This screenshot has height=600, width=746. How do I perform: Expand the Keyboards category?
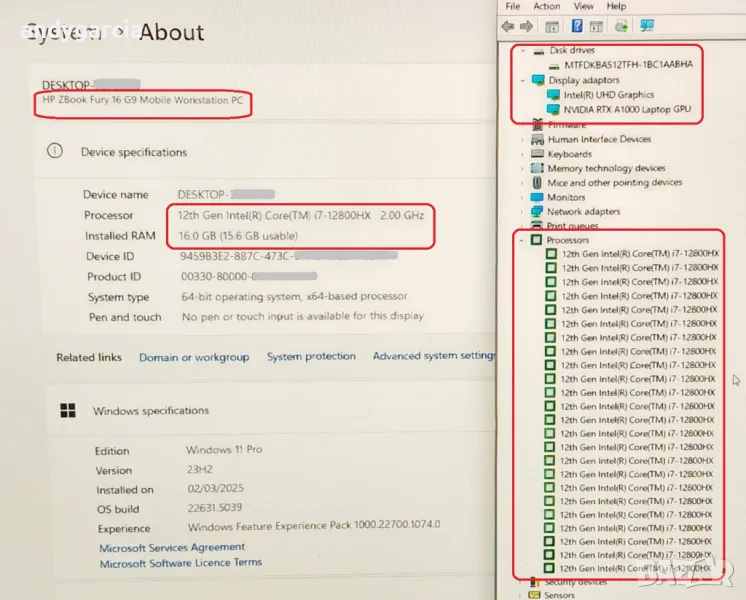(522, 154)
